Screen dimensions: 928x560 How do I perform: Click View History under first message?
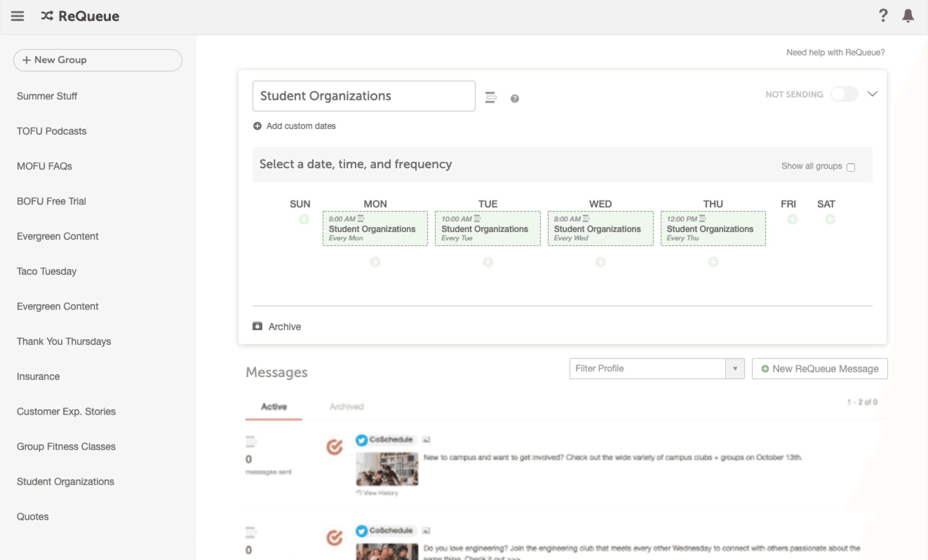pos(377,493)
